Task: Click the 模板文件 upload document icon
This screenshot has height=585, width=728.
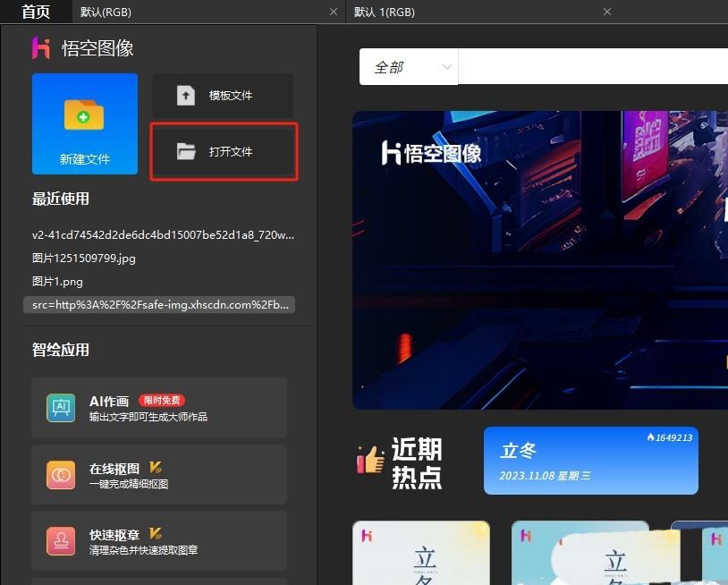Action: point(186,96)
